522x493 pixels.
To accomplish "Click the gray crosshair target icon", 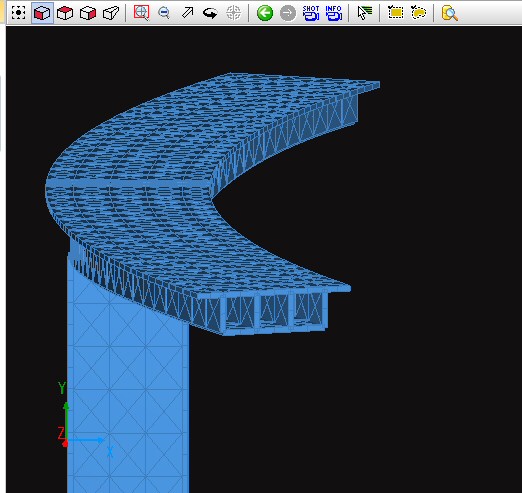I will tap(233, 13).
